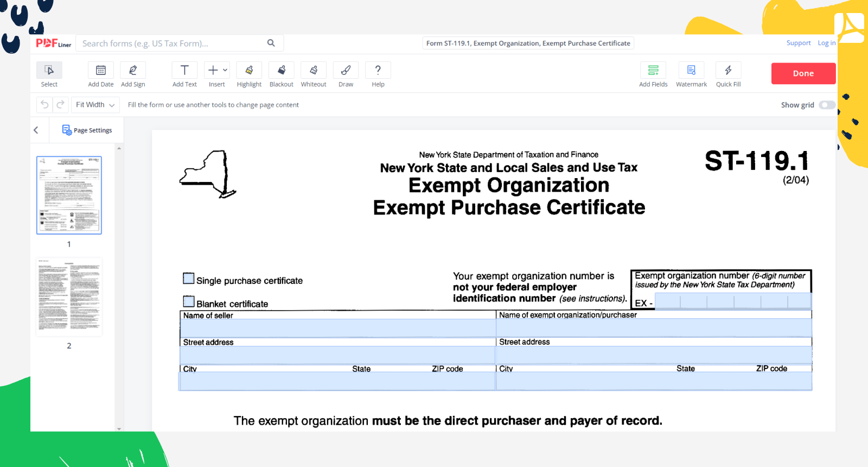Viewport: 868px width, 467px height.
Task: Check the Blanket certificate box
Action: [189, 301]
